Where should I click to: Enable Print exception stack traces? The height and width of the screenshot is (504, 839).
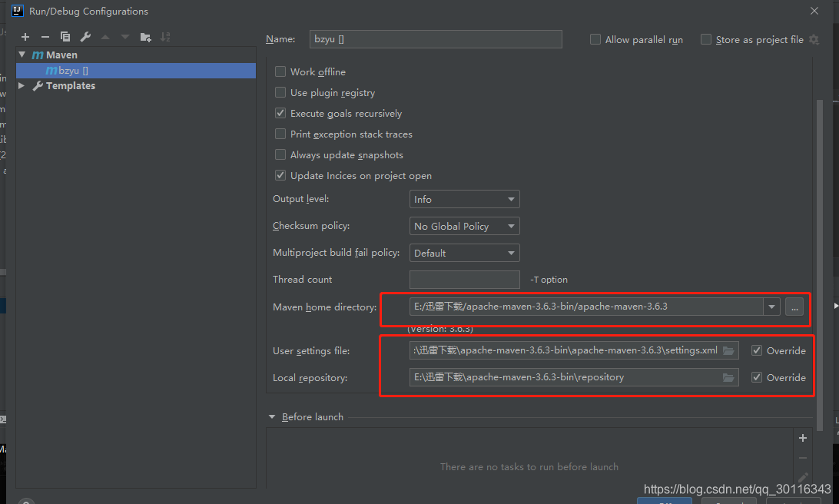coord(280,134)
